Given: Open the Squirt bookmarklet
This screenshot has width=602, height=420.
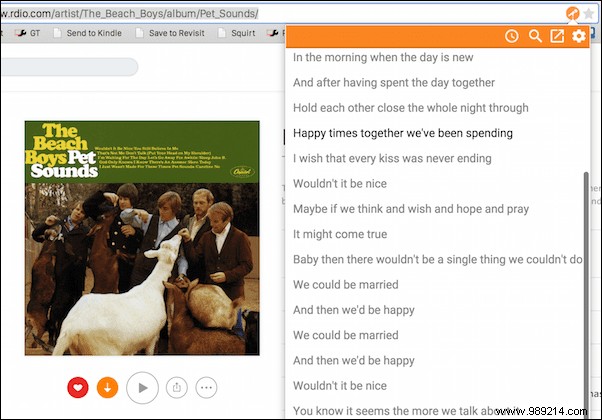Looking at the screenshot, I should 236,33.
